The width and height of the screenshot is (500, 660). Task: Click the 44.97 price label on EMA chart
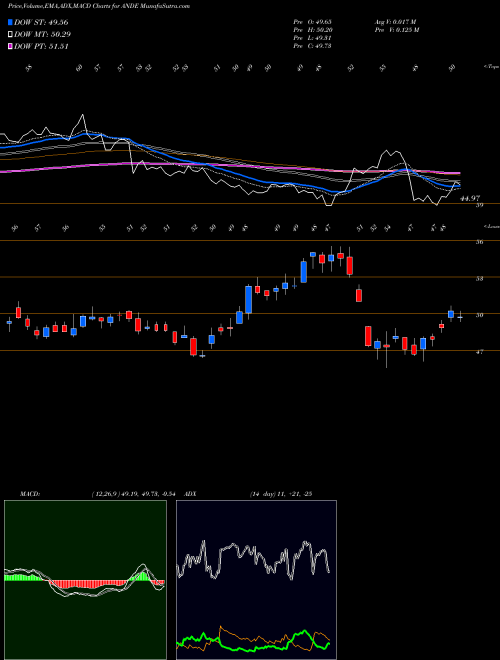pyautogui.click(x=470, y=198)
